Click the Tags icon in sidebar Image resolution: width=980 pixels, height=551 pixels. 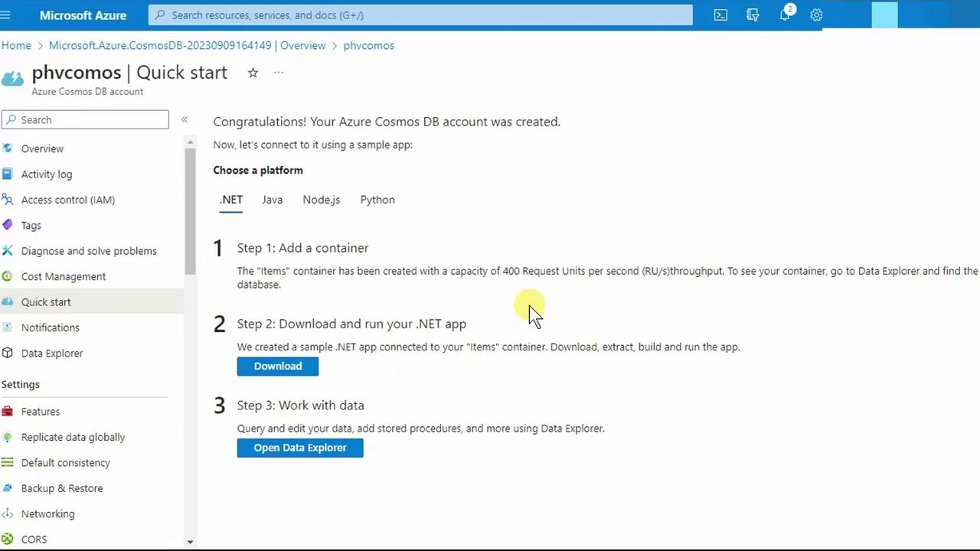pyautogui.click(x=8, y=225)
